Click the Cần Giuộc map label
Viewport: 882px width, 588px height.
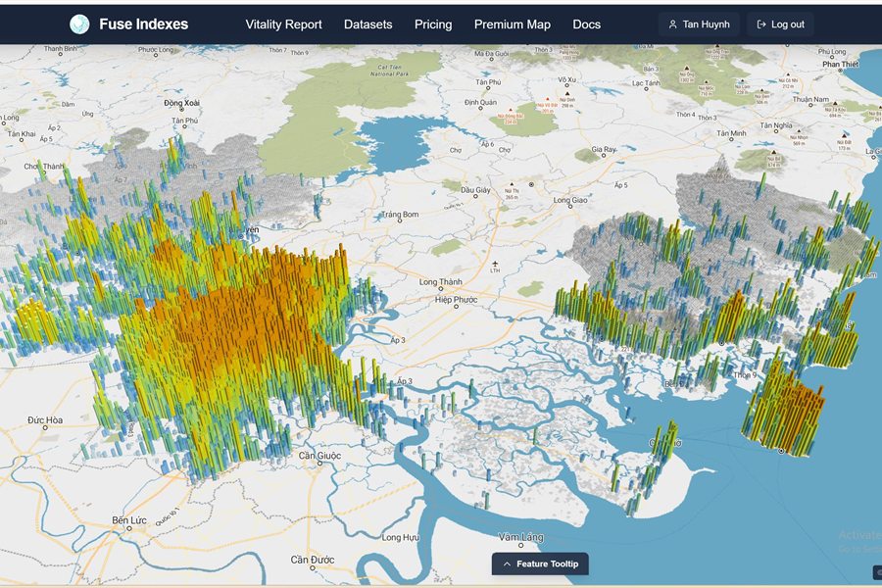319,455
